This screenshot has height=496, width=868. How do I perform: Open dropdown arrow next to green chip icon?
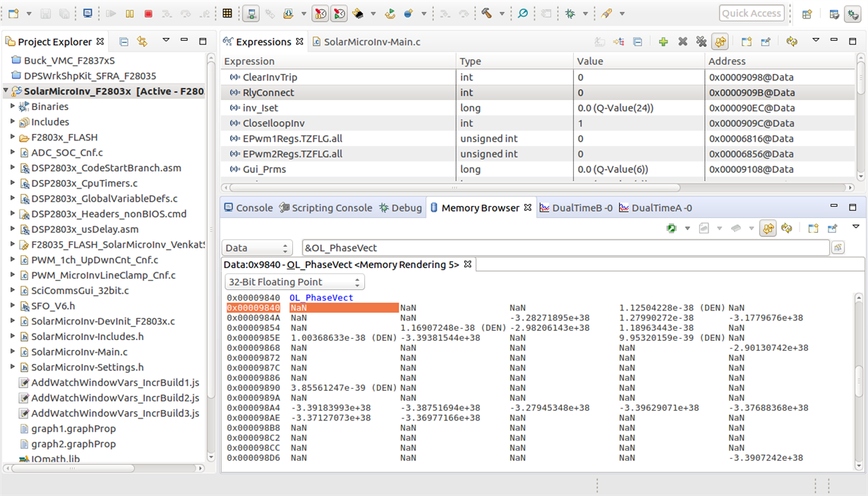pyautogui.click(x=687, y=229)
